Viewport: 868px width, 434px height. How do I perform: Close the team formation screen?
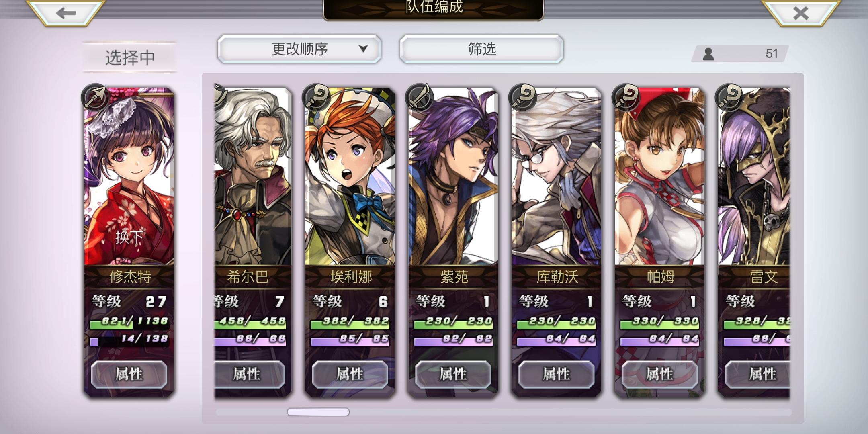[x=800, y=13]
